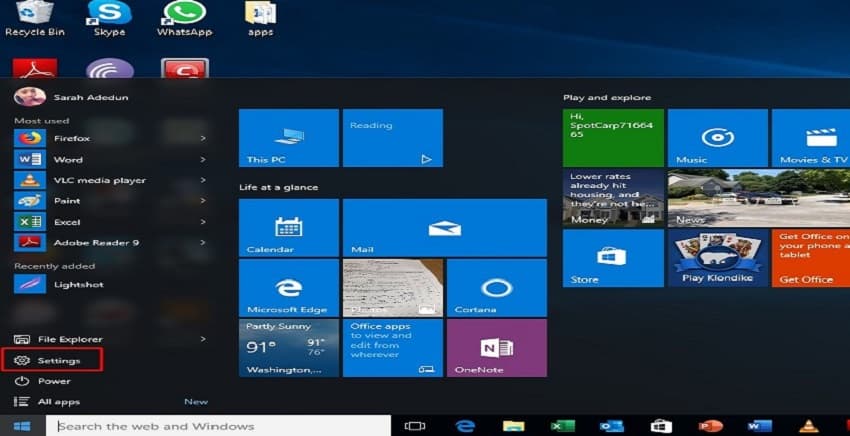850x436 pixels.
Task: Open the Store icon on the taskbar
Action: [x=661, y=426]
